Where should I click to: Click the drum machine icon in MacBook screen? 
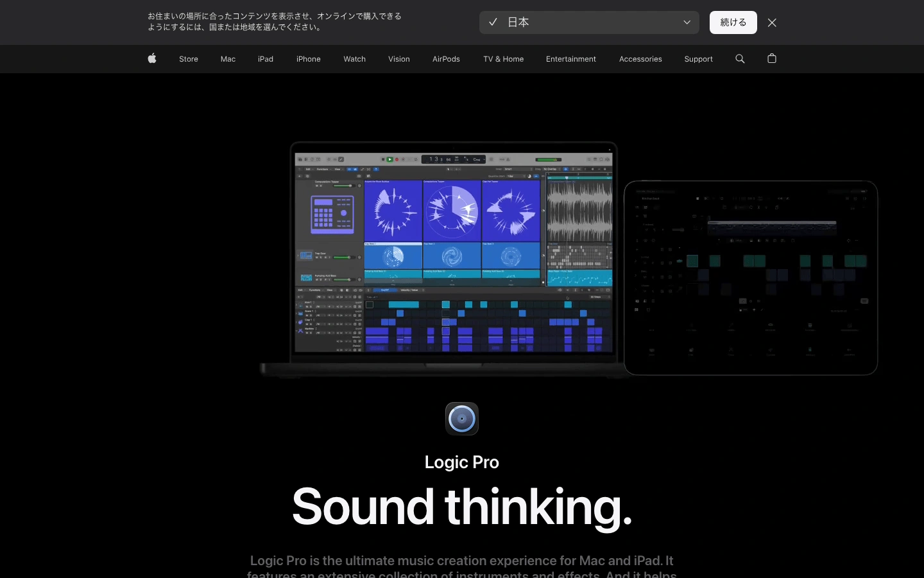332,215
